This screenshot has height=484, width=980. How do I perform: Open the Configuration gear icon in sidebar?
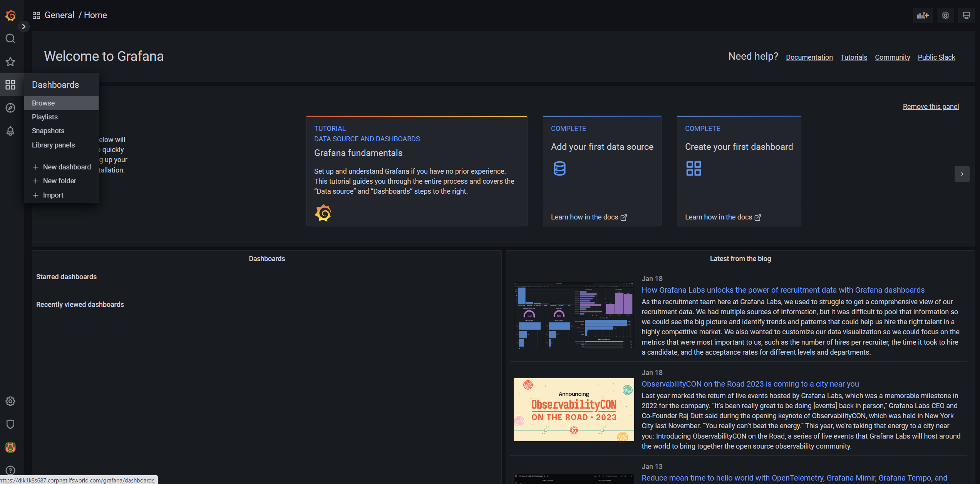[x=10, y=401]
